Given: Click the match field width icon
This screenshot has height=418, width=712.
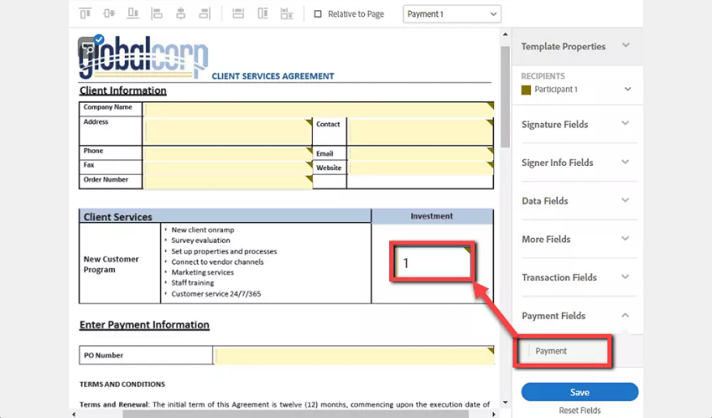Looking at the screenshot, I should coord(238,14).
